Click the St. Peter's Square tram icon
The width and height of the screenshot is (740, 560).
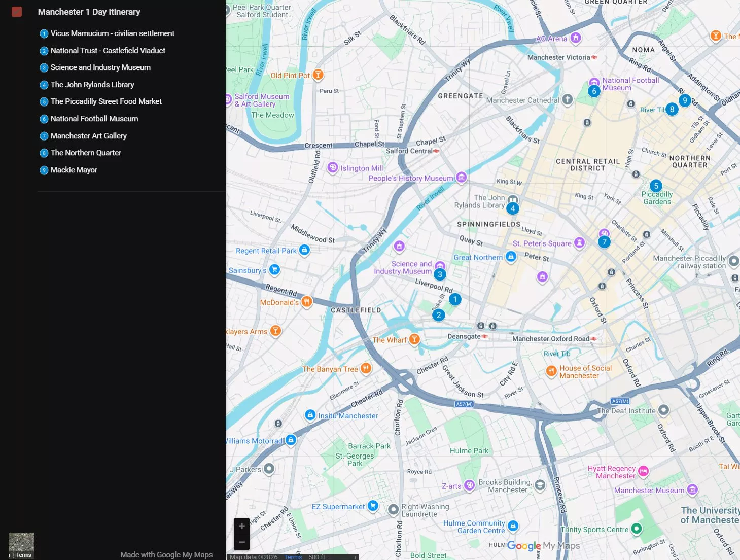[579, 242]
